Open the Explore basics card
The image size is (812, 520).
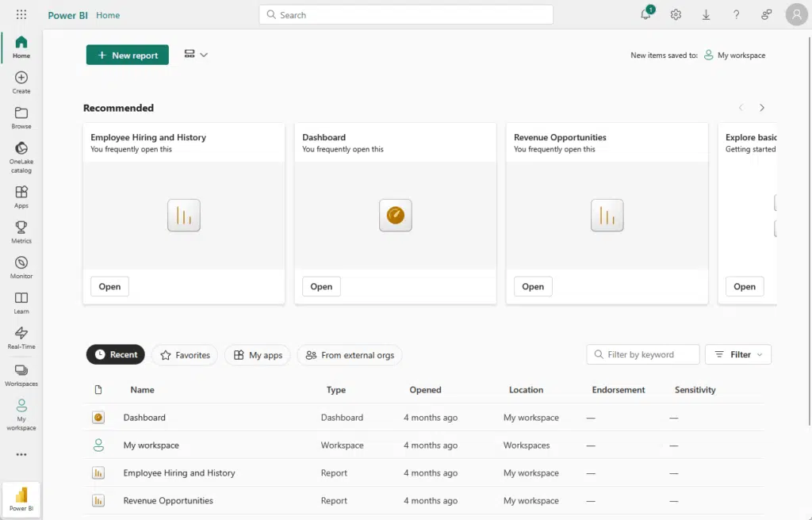(744, 286)
